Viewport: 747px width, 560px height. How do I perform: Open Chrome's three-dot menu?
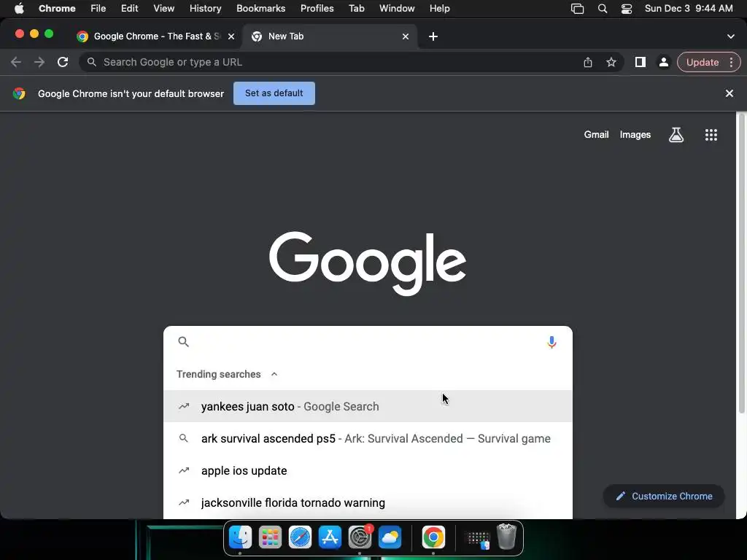point(731,62)
